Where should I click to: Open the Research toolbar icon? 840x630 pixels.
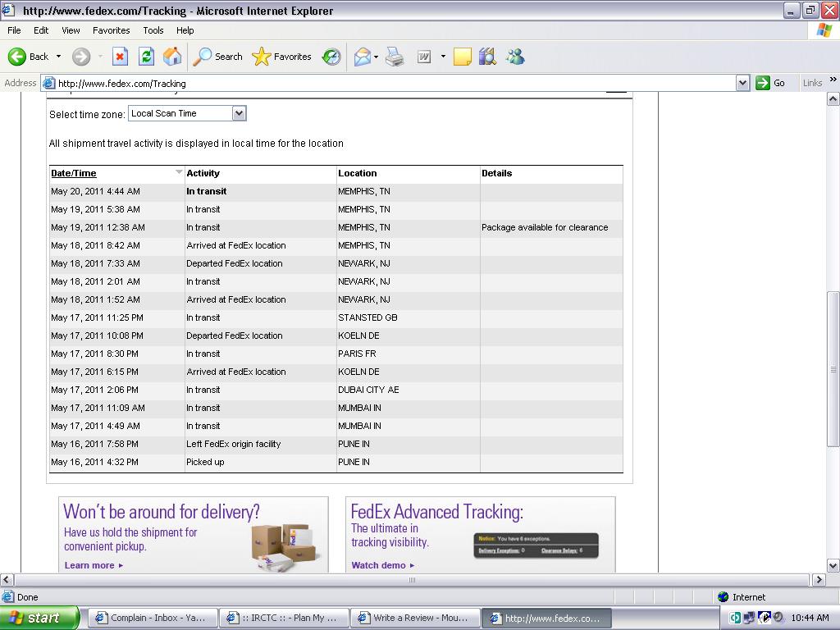click(487, 57)
